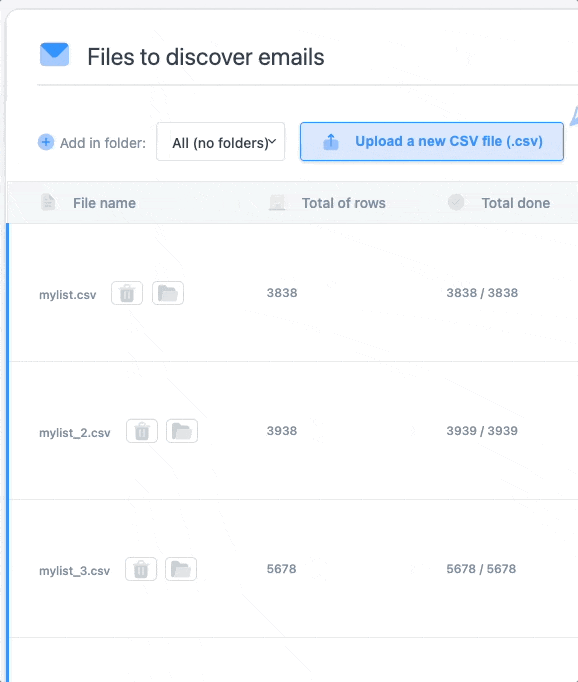The image size is (578, 682).
Task: Click the chevron of the folder selector
Action: tap(273, 141)
